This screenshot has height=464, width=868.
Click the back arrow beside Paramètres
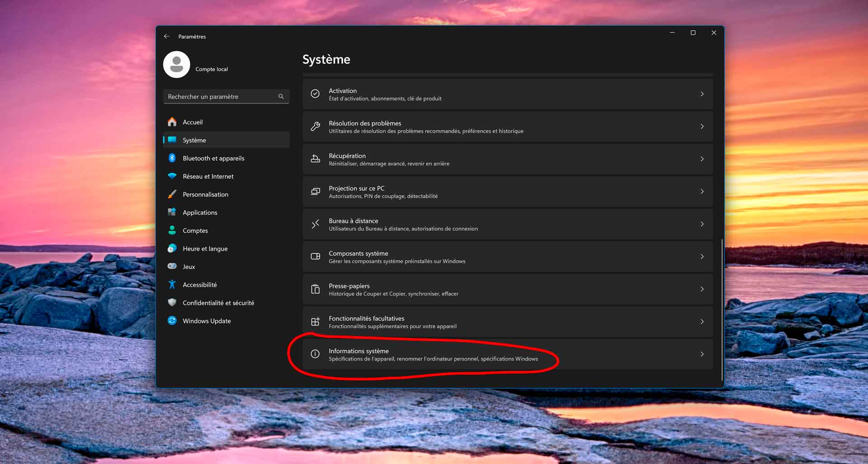[x=166, y=36]
